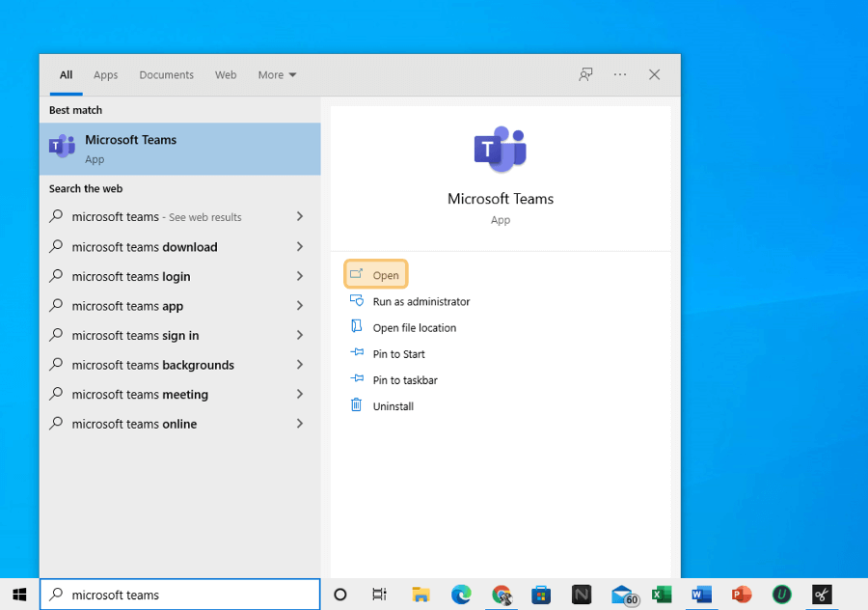The image size is (868, 610).
Task: Click the Open file location folder icon
Action: coord(357,326)
